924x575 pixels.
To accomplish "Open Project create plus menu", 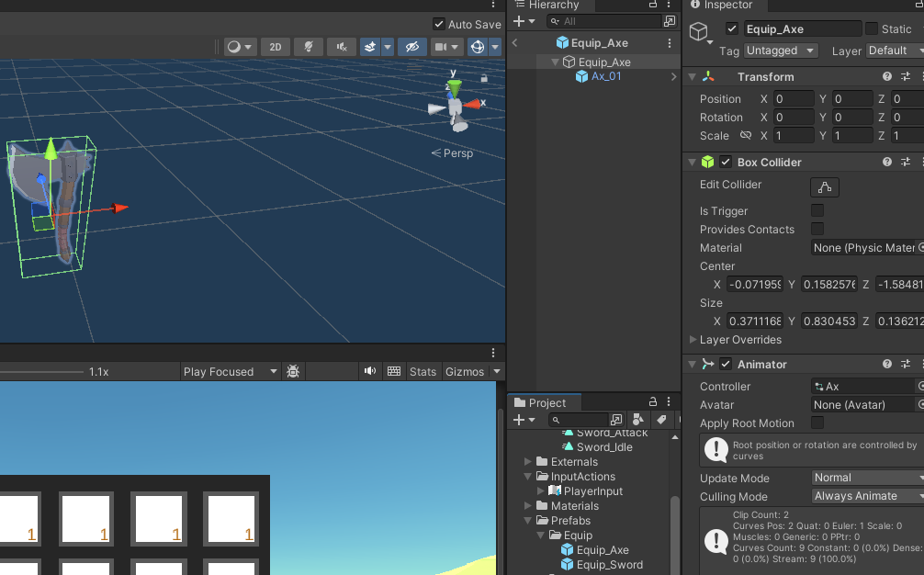I will tap(524, 420).
